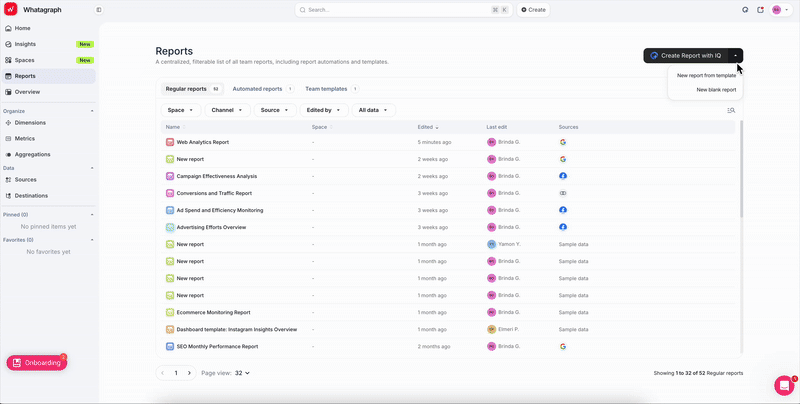Open the Channel filter dropdown

[x=227, y=110]
